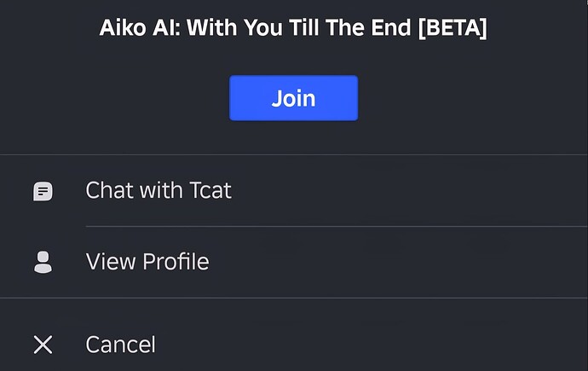Close the menu using the cross icon
The height and width of the screenshot is (371, 588).
coord(43,345)
